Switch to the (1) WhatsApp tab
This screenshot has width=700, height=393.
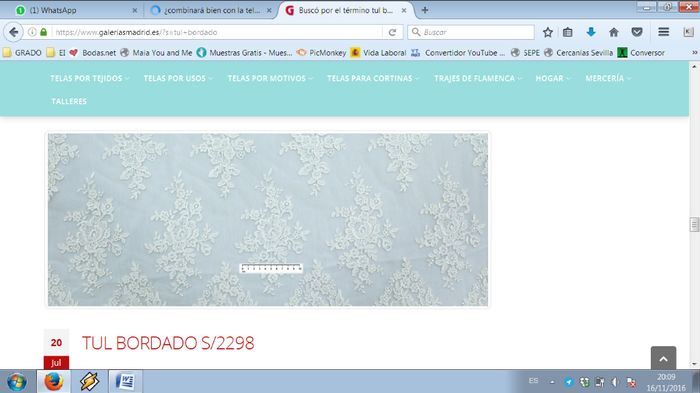(x=76, y=10)
